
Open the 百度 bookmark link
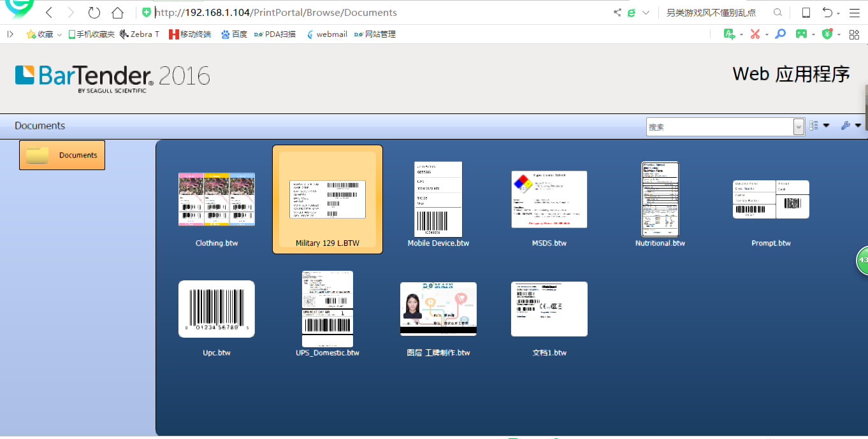234,34
